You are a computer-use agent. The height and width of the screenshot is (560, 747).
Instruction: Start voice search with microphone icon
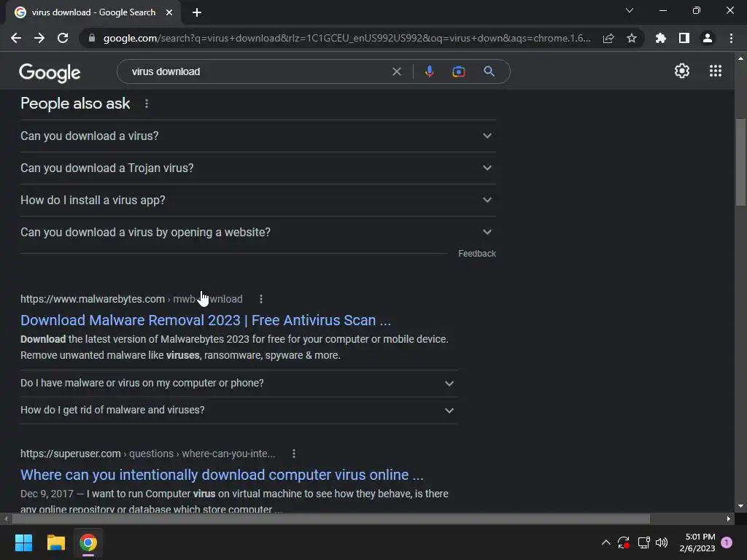click(429, 71)
